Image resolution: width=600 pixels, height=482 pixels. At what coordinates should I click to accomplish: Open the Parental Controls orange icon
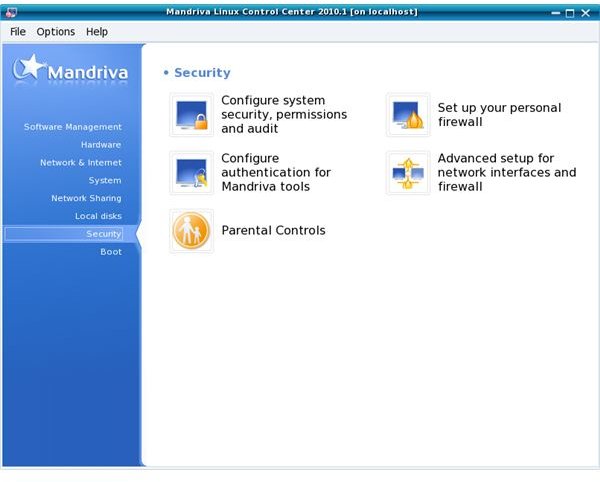pos(191,231)
